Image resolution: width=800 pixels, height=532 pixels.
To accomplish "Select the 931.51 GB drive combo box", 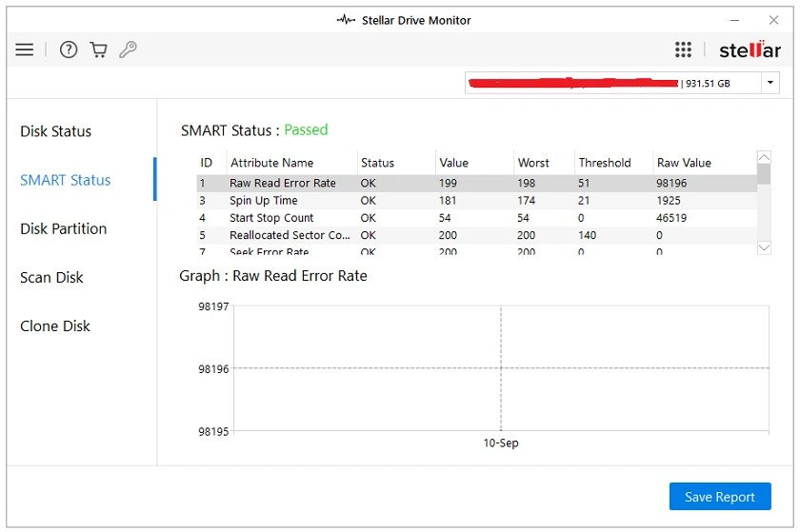I will click(622, 83).
